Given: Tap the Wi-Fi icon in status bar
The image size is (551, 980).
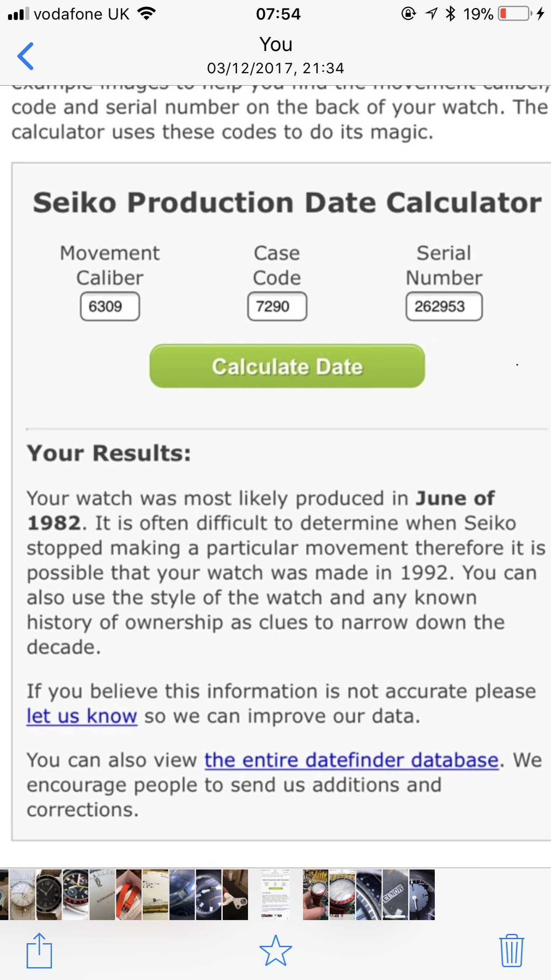Looking at the screenshot, I should click(146, 14).
